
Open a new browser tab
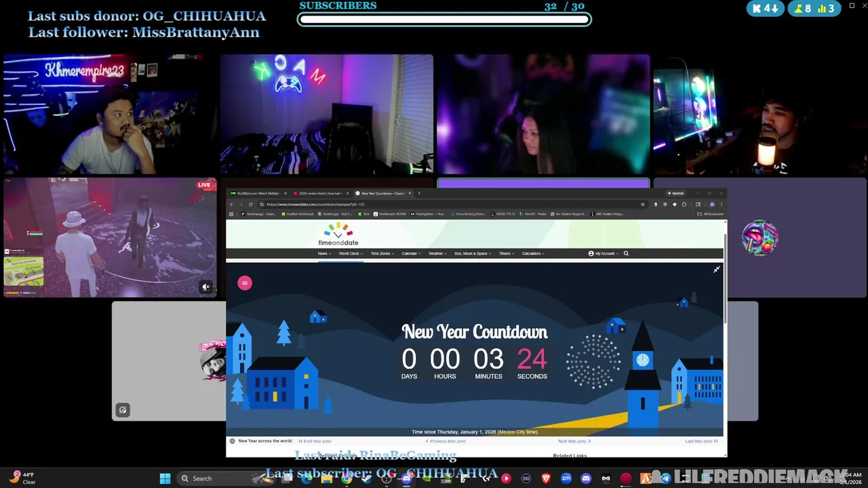419,193
